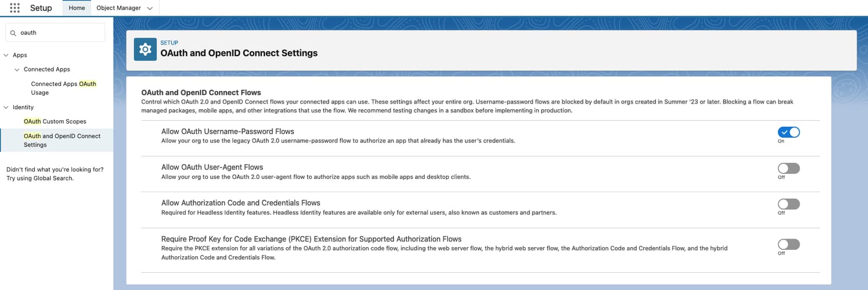Turn off Allow OAuth Username-Password Flows

point(789,132)
